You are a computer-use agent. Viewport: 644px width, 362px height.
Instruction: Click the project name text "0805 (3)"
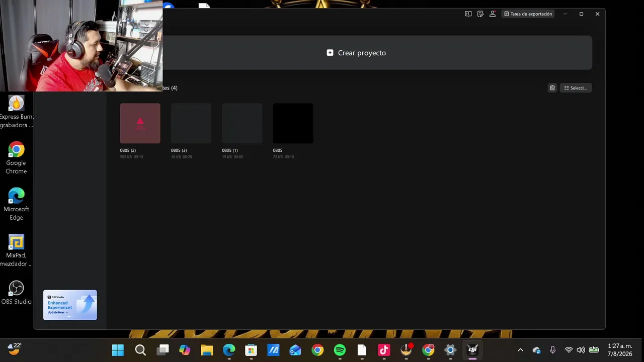pos(179,150)
